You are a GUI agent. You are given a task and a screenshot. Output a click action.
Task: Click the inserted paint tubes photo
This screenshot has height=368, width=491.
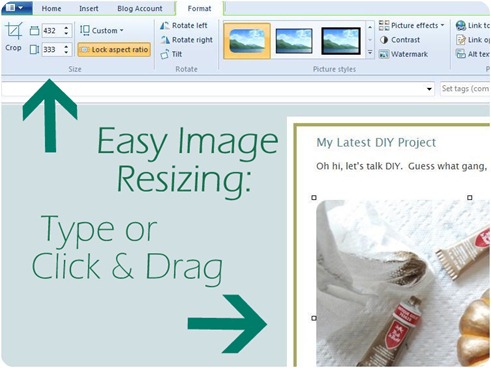[x=403, y=283]
